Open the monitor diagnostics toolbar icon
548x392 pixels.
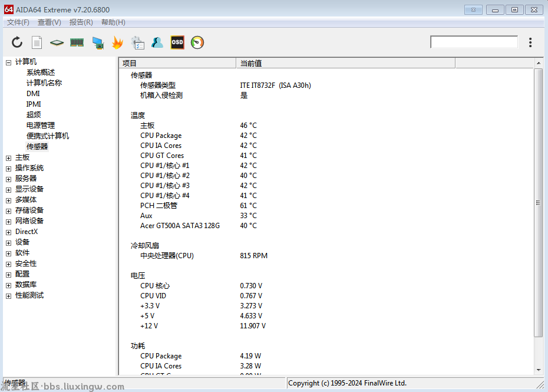98,43
